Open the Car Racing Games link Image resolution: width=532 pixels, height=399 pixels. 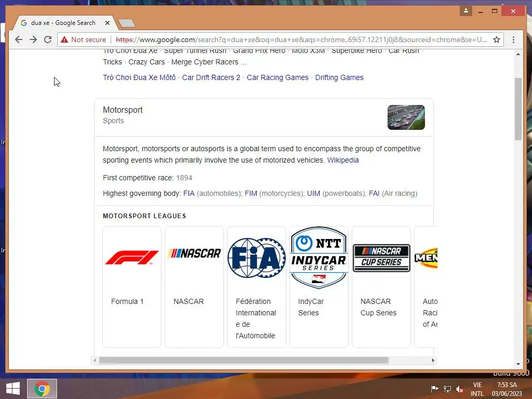point(277,77)
